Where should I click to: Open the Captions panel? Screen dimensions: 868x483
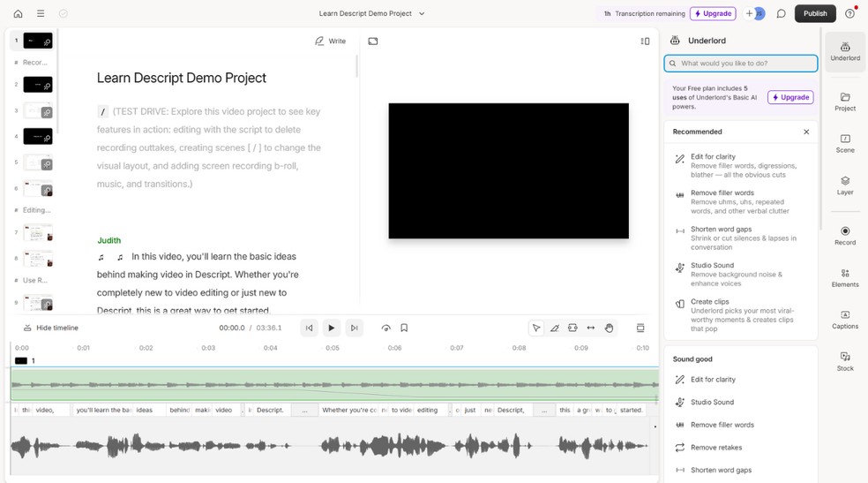[x=844, y=320]
